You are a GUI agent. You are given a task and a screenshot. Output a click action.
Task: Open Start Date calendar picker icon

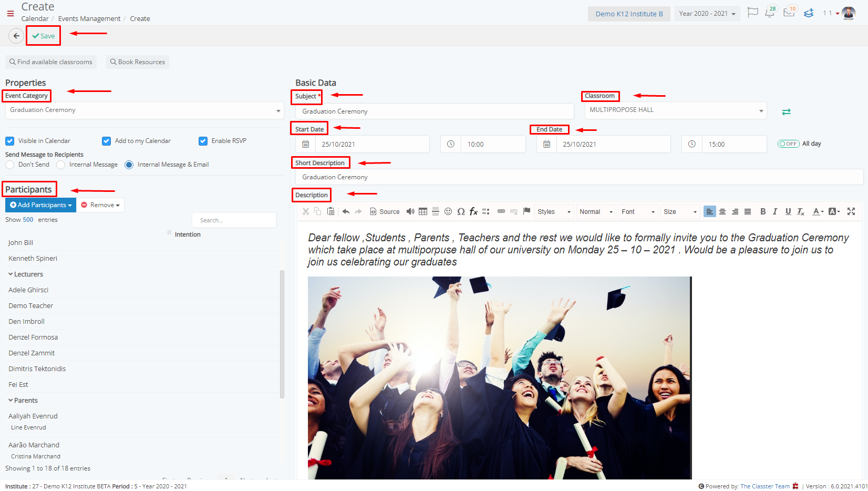(306, 144)
